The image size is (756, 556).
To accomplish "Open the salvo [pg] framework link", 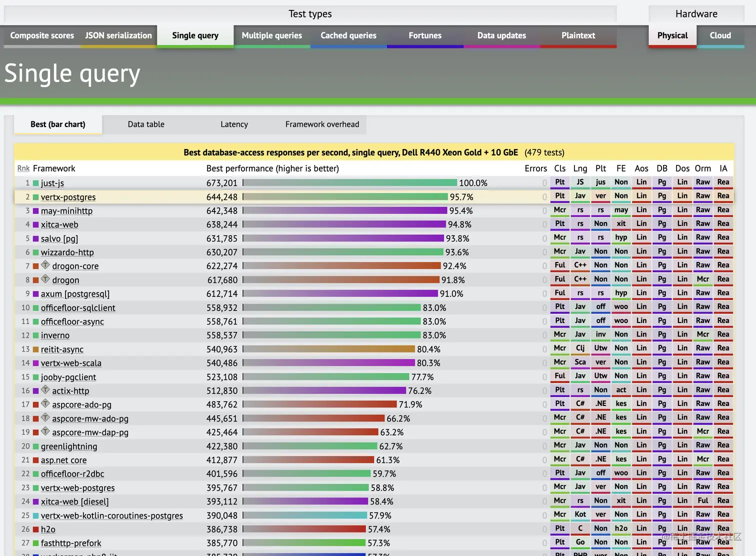I will [59, 238].
